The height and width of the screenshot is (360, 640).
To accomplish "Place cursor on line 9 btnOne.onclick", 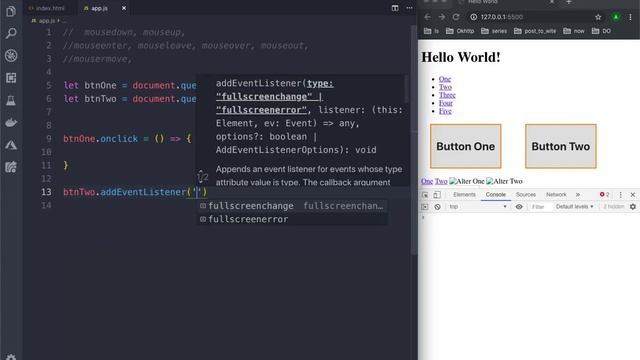I will 100,139.
